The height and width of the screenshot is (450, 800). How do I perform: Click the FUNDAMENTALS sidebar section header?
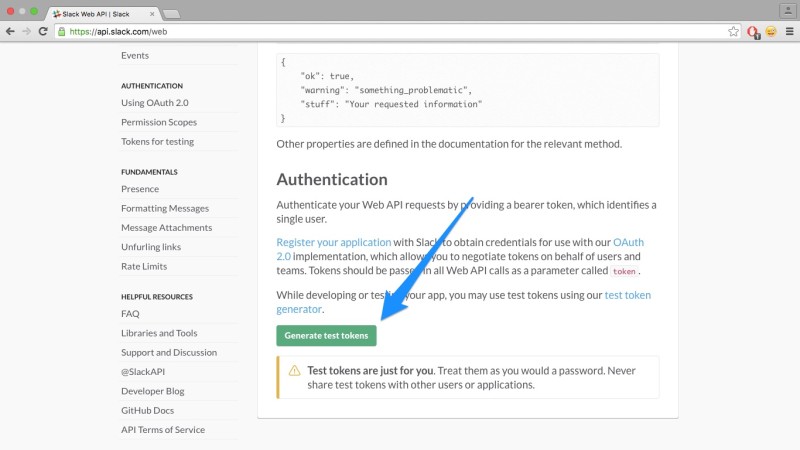coord(149,172)
